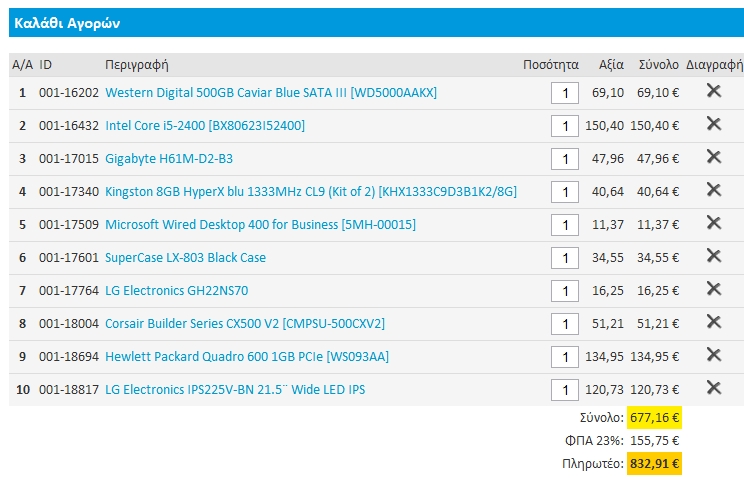
Task: Click quantity field for Intel Core i5-2400
Action: click(565, 126)
